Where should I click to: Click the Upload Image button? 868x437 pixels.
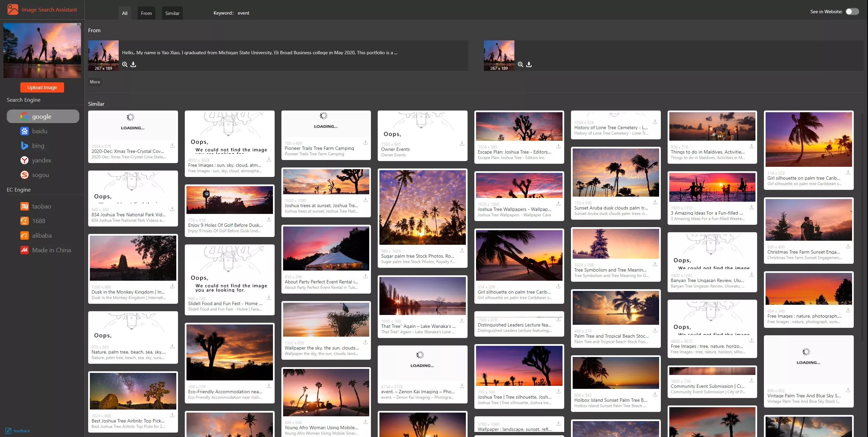(x=42, y=87)
